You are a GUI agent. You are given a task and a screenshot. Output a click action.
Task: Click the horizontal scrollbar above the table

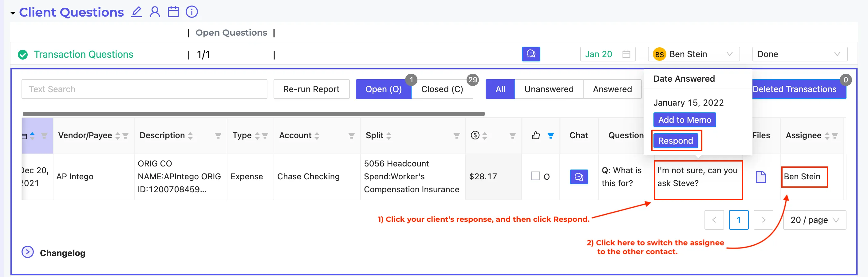pyautogui.click(x=253, y=114)
